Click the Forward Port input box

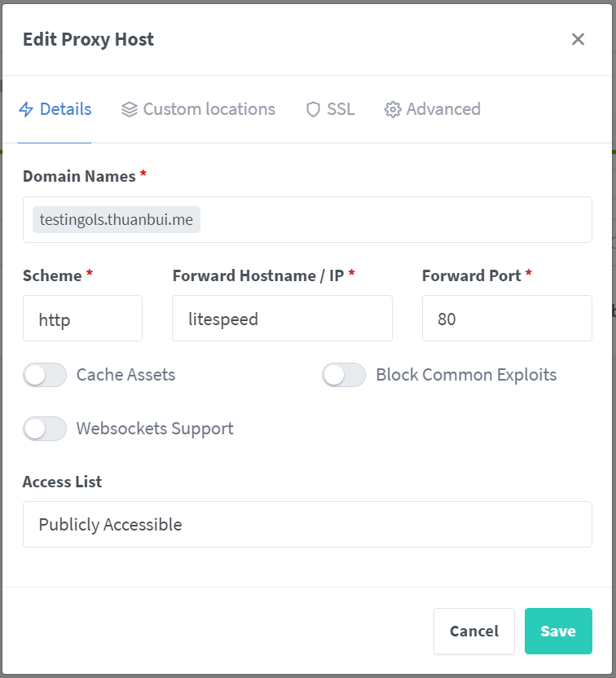[x=507, y=319]
